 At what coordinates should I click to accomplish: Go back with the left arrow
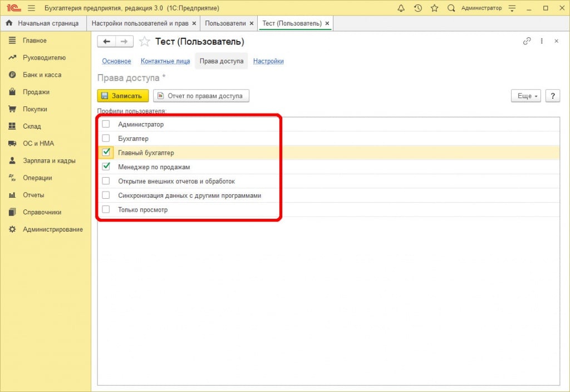tap(107, 42)
